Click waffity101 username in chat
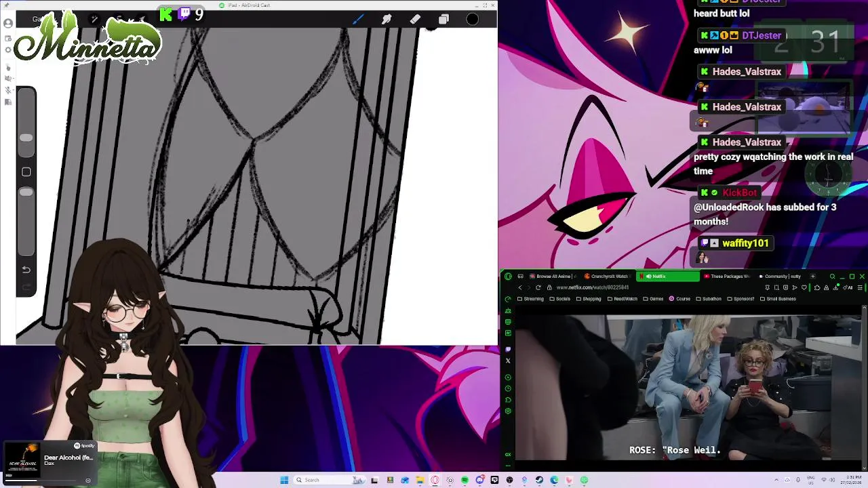 coord(745,243)
